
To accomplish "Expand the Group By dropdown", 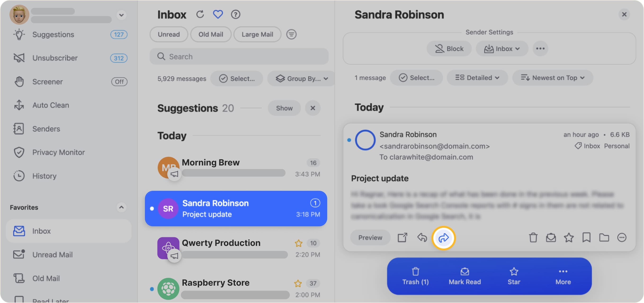I will coord(301,79).
